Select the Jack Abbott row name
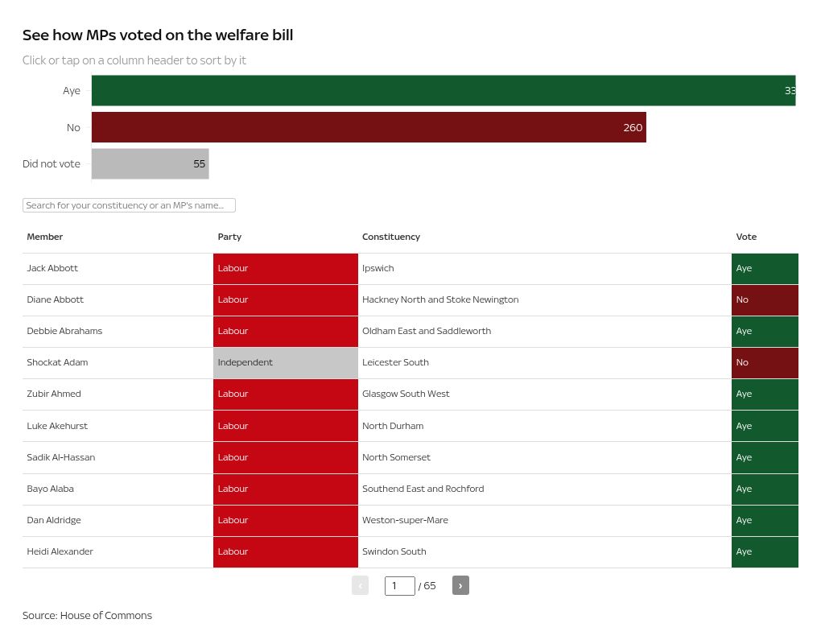 point(52,268)
